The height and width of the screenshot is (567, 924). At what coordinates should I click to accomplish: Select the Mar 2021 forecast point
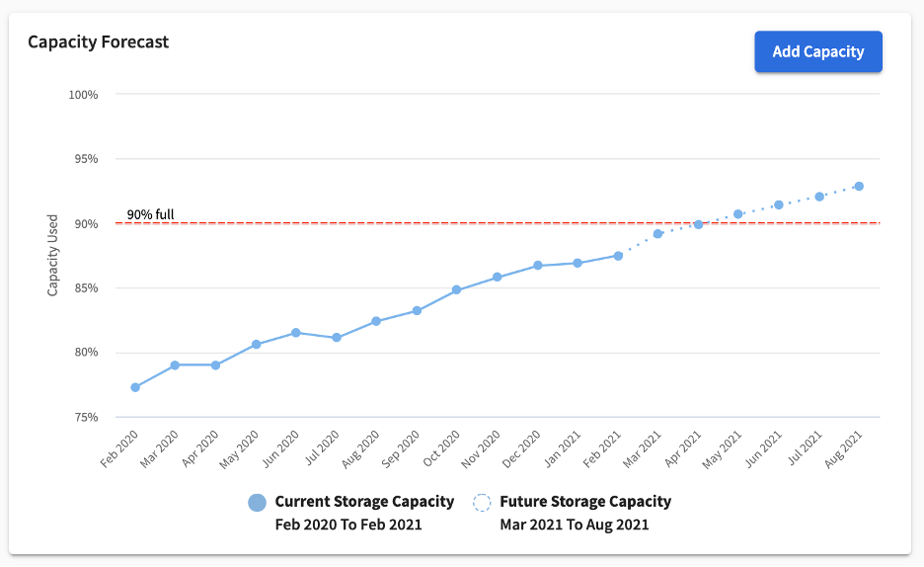coord(657,234)
